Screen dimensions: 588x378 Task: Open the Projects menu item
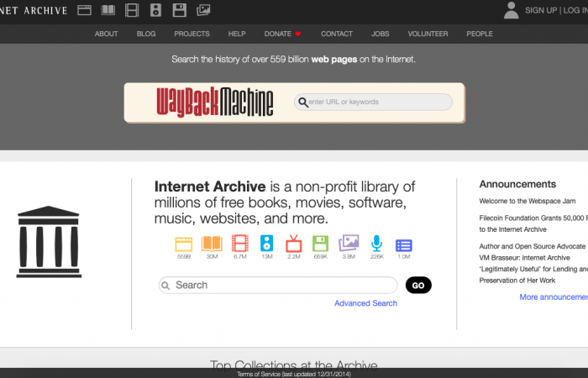192,34
